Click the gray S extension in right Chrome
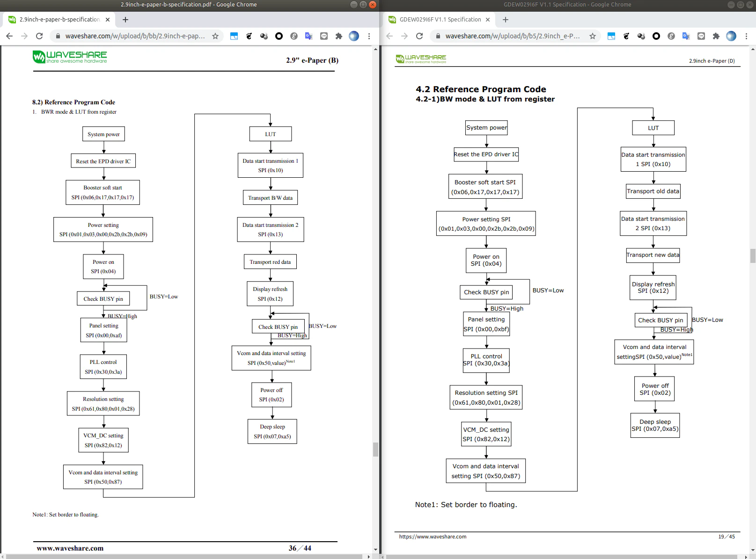This screenshot has width=756, height=559. 671,36
